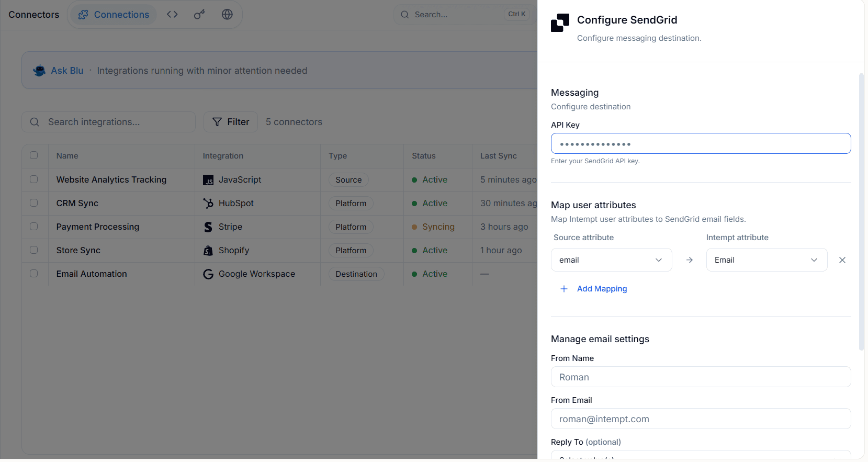The image size is (868, 462).
Task: Click the magnifier icon in top Search bar
Action: pyautogui.click(x=405, y=15)
